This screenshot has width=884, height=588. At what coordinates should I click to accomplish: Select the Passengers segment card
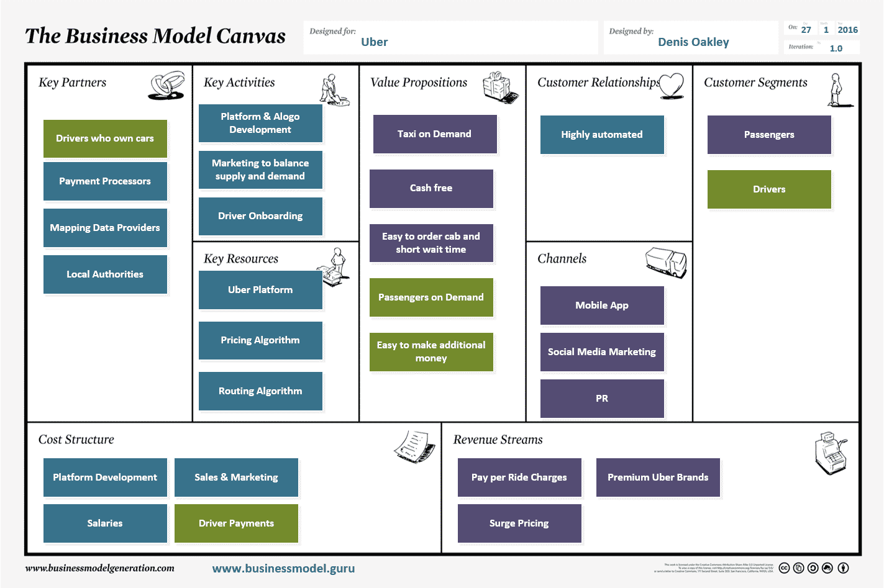click(769, 135)
